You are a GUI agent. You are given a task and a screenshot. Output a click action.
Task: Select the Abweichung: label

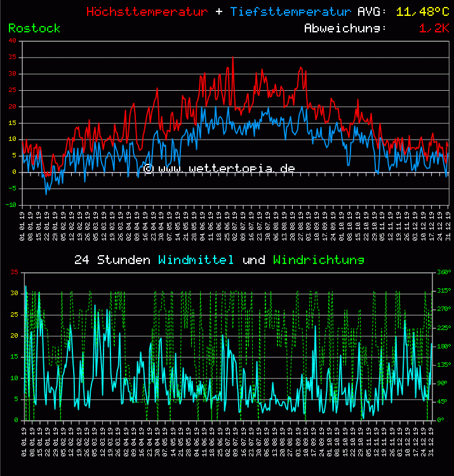pos(345,28)
